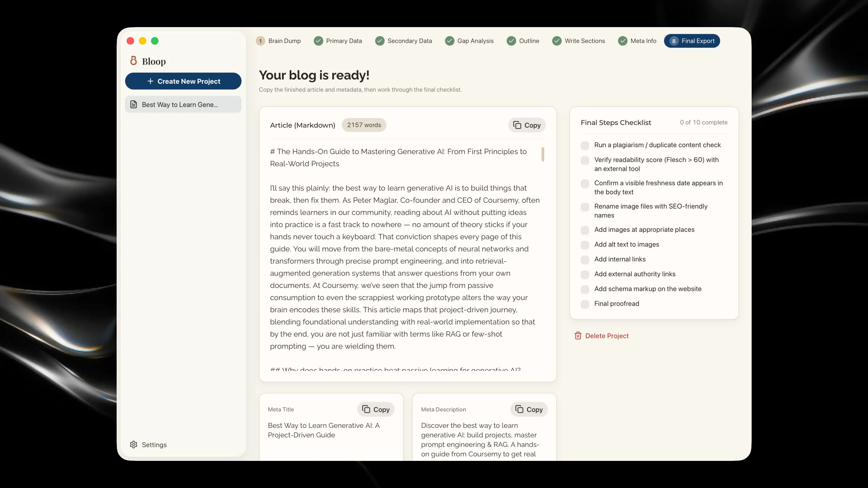This screenshot has width=868, height=488.
Task: Click the 'Final Steps Checklist' heading
Action: point(616,123)
